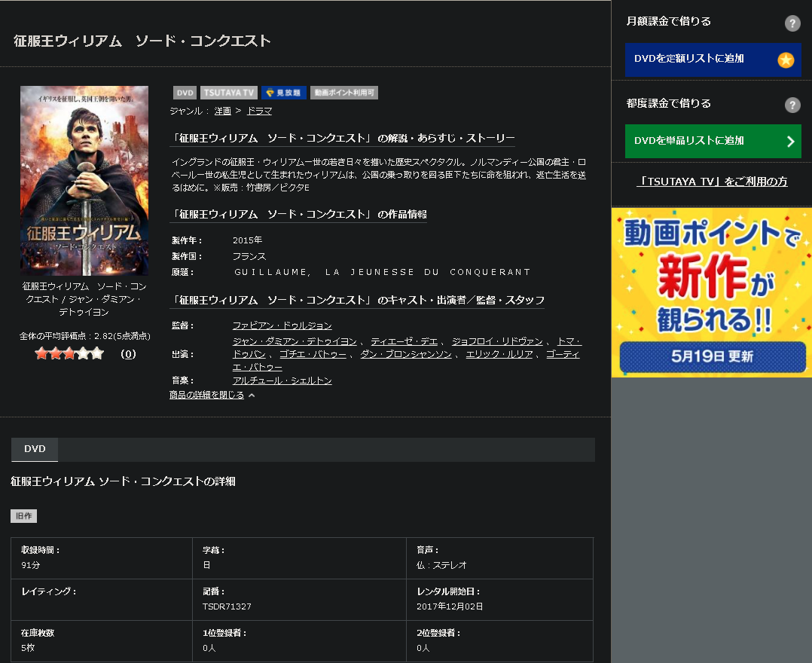Screen dimensions: 812x663
Task: Open the 「TSUTAYA TV」をご利用の方 link
Action: [x=712, y=182]
